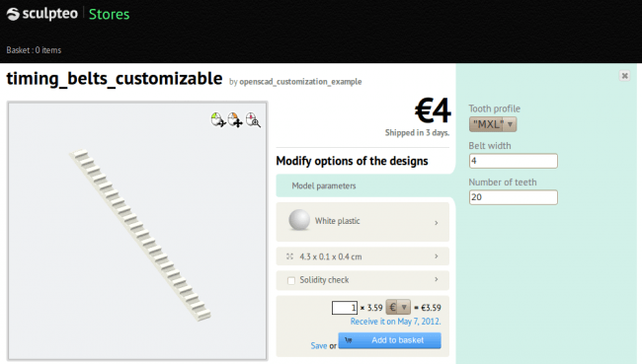Open the Tooth profile MXL dropdown

pos(493,124)
